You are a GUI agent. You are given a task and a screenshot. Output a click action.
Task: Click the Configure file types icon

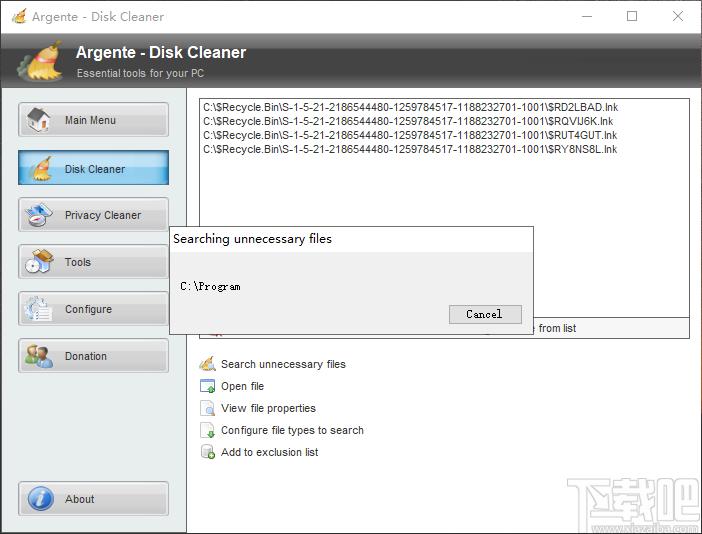coord(208,430)
